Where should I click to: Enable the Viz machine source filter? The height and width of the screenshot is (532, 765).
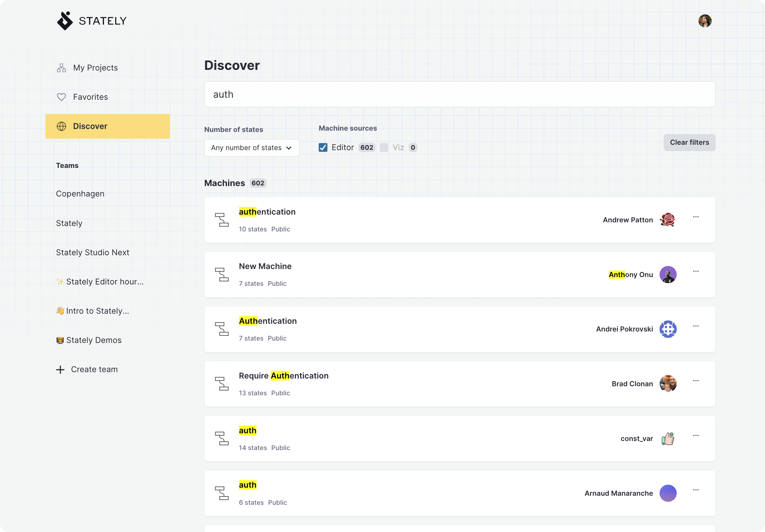coord(384,147)
